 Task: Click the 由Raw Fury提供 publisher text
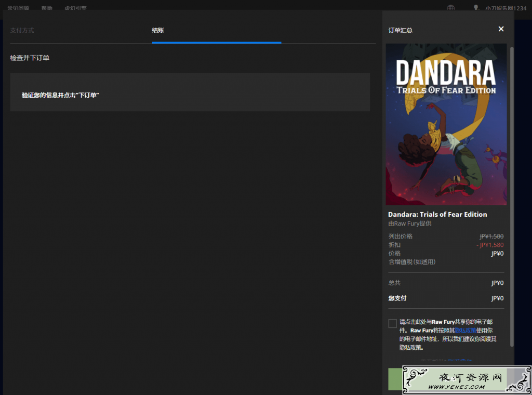410,223
